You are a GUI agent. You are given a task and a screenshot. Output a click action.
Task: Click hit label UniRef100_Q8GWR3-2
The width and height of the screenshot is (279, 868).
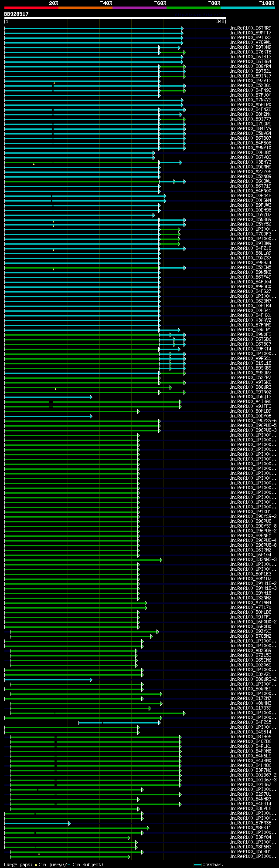pos(253,679)
